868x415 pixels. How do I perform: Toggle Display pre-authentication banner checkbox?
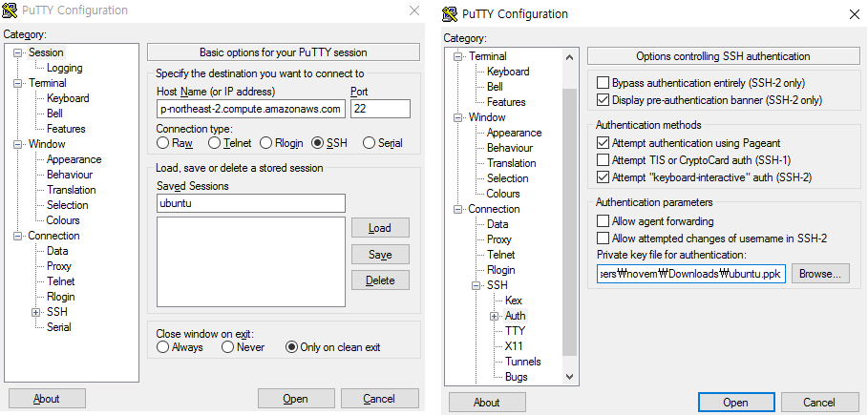coord(603,100)
